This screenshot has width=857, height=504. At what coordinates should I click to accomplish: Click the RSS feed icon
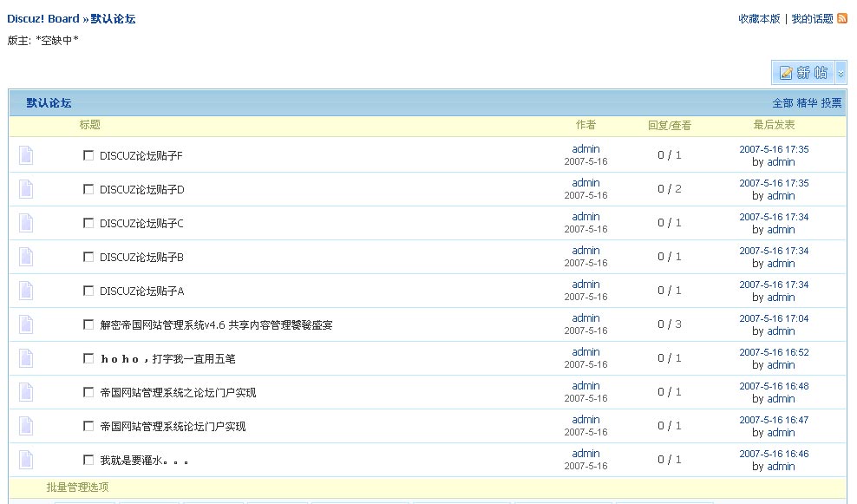pos(842,18)
